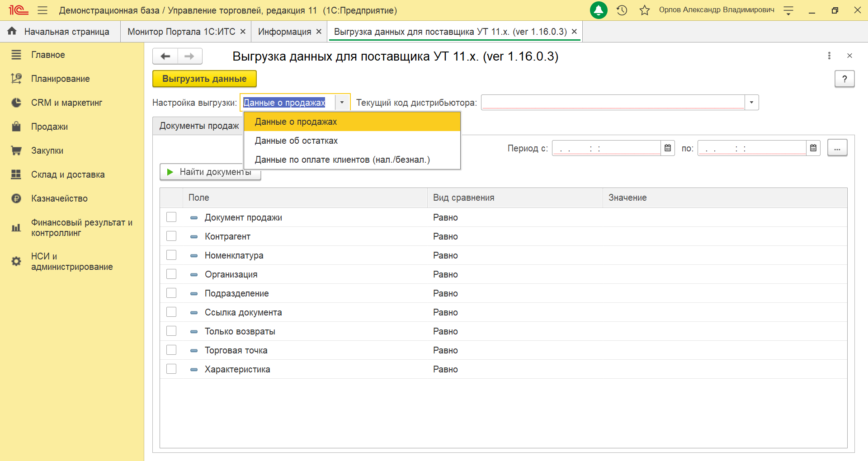The width and height of the screenshot is (868, 461).
Task: Toggle Настройка выгрузки dropdown arrow
Action: tap(342, 103)
